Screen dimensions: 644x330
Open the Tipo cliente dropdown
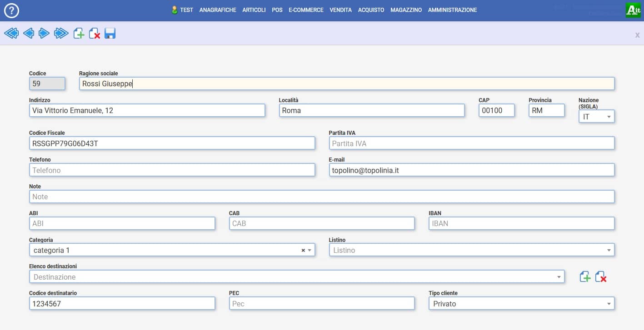(609, 304)
